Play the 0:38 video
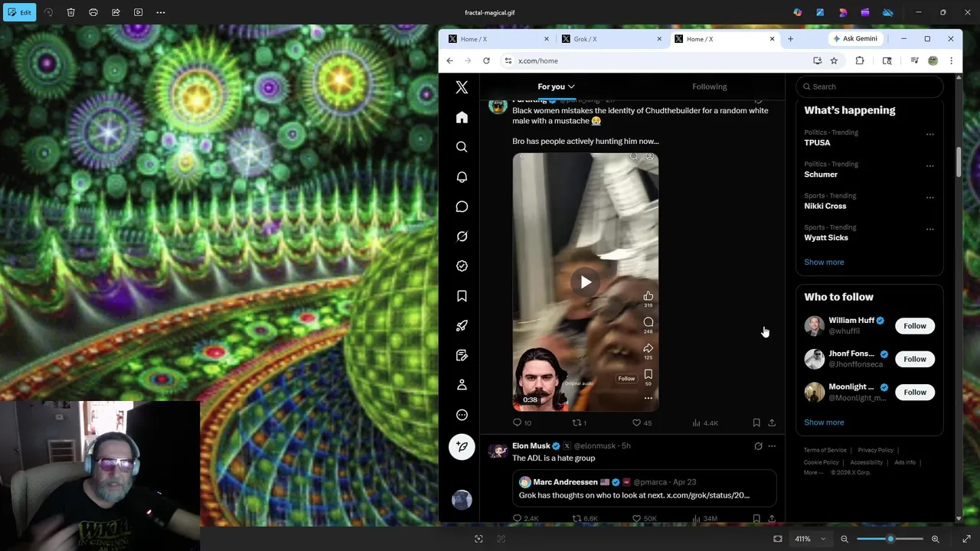This screenshot has height=551, width=980. 586,282
